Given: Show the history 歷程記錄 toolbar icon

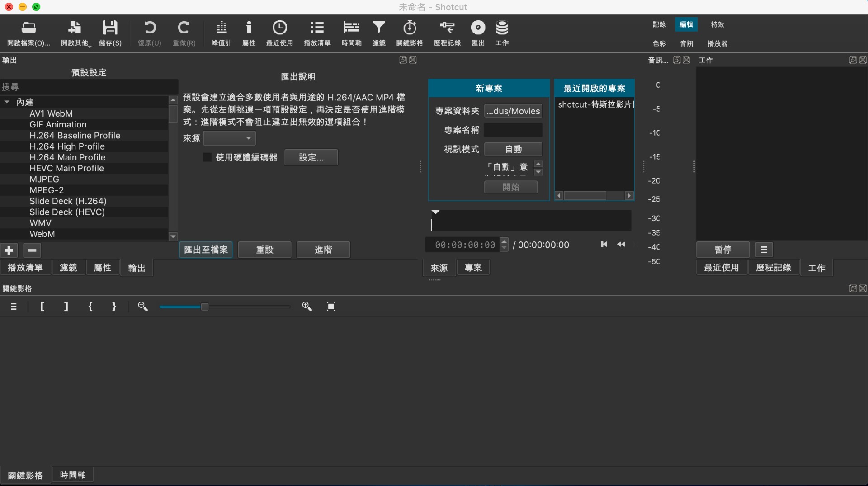Looking at the screenshot, I should click(447, 33).
